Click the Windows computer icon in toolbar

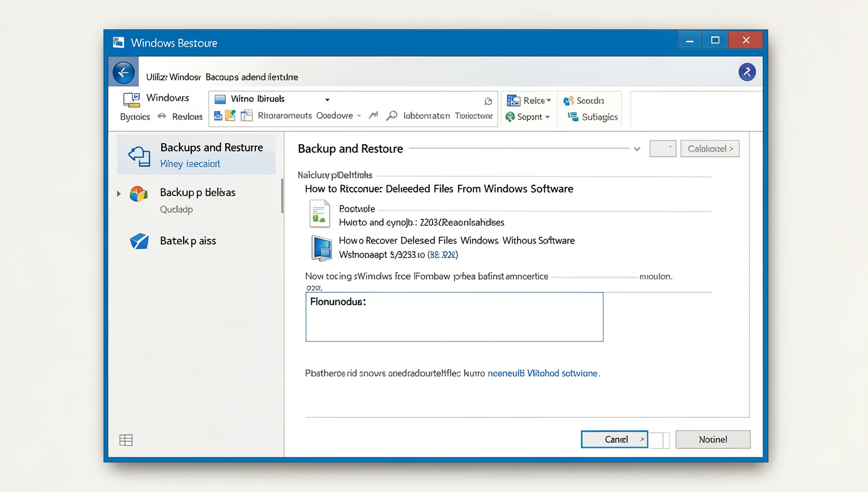pos(131,99)
